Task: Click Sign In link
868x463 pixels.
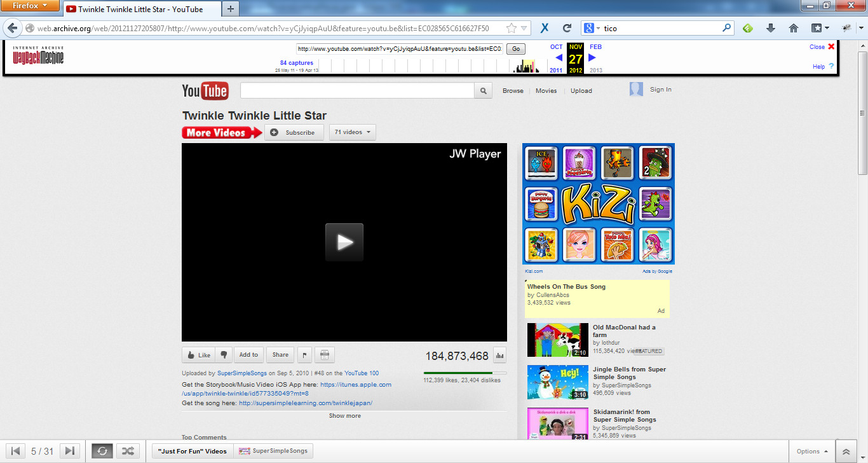Action: click(x=661, y=90)
